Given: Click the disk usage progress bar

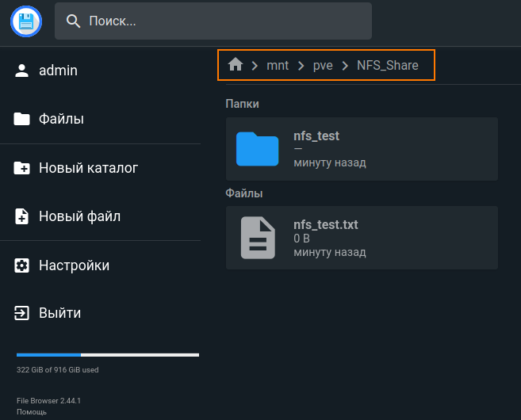Looking at the screenshot, I should click(108, 355).
